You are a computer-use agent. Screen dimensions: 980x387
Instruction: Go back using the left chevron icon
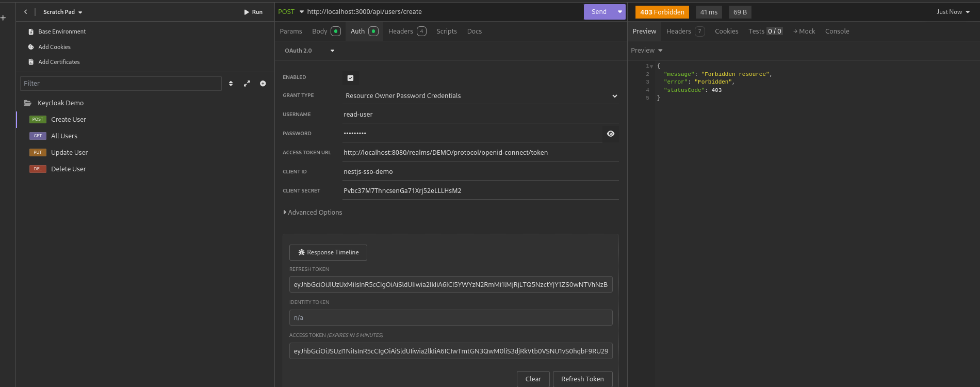coord(25,12)
